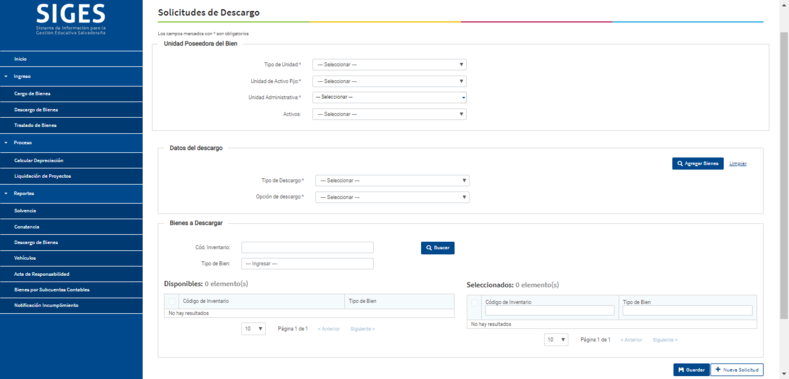Click the Tipo de Bien input field
The image size is (789, 379).
(x=307, y=264)
